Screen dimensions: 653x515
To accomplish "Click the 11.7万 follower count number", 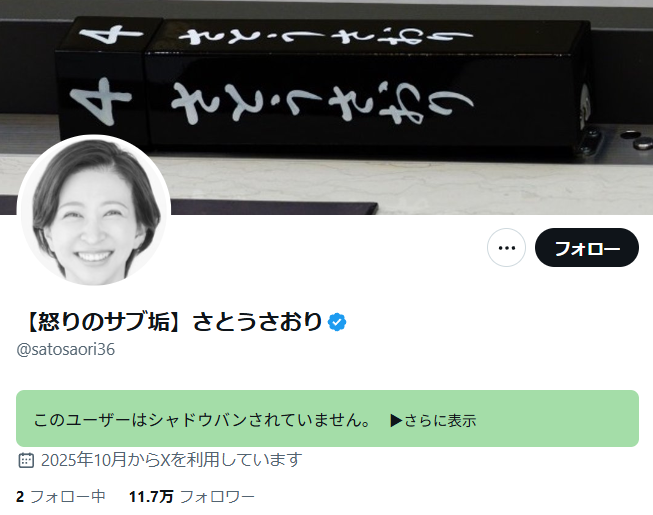I will [x=151, y=497].
